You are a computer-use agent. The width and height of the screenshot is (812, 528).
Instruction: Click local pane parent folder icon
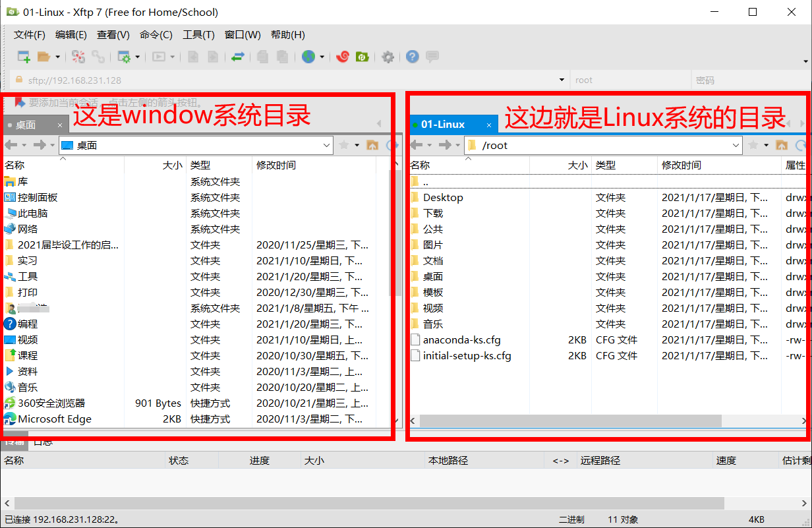[x=372, y=145]
